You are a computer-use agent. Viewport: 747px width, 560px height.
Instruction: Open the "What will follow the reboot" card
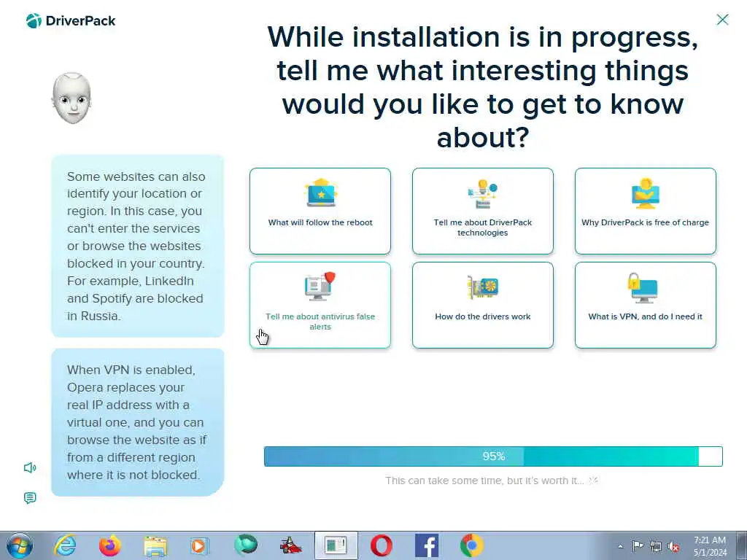pos(320,211)
